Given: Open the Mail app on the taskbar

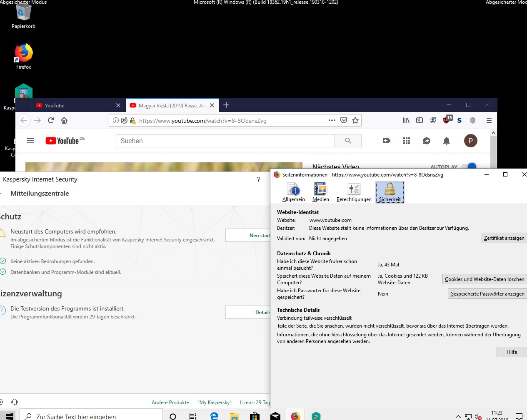Looking at the screenshot, I should pyautogui.click(x=275, y=416).
